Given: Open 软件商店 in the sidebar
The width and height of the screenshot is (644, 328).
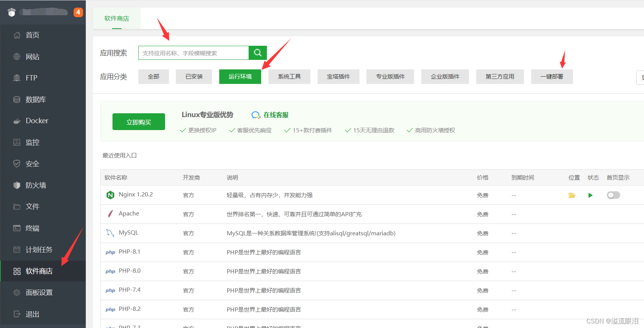Looking at the screenshot, I should (43, 271).
